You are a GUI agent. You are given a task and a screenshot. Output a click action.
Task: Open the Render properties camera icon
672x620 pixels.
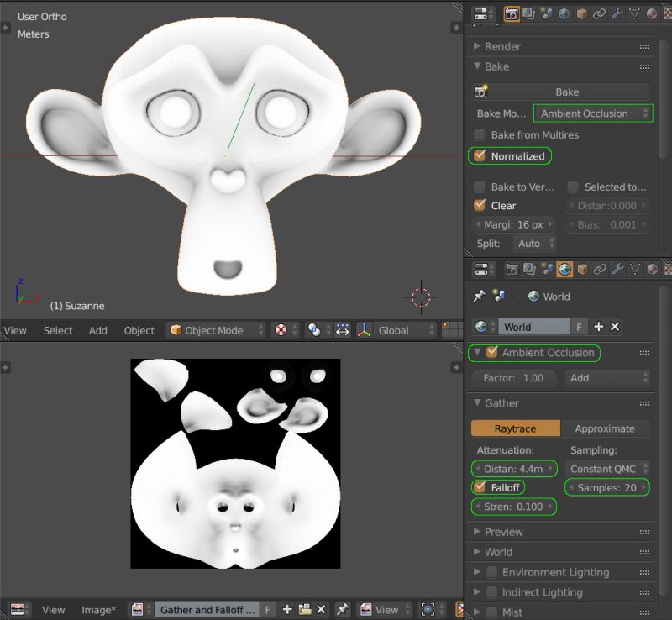[x=512, y=13]
